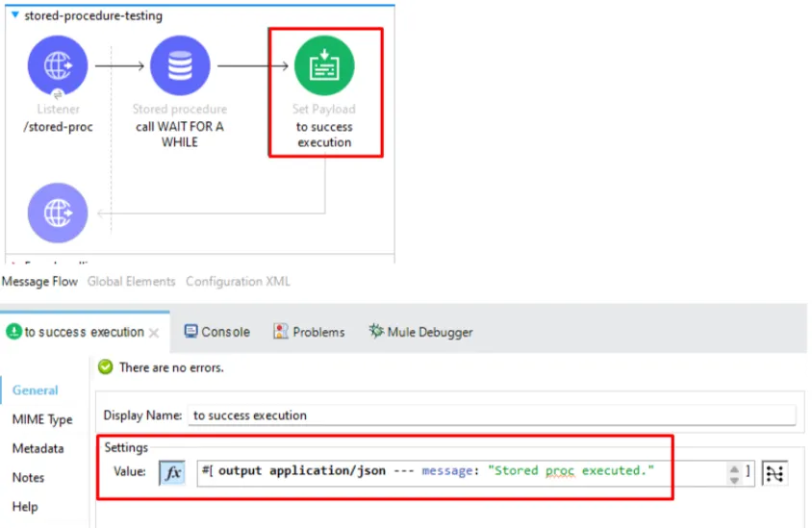The height and width of the screenshot is (528, 812).
Task: Select the faded HTTP response globe icon
Action: point(58,213)
